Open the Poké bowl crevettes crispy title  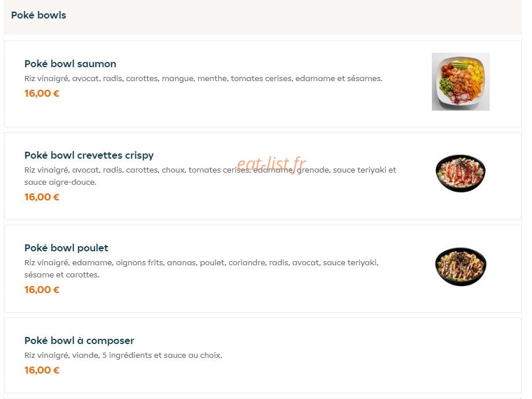(x=89, y=155)
